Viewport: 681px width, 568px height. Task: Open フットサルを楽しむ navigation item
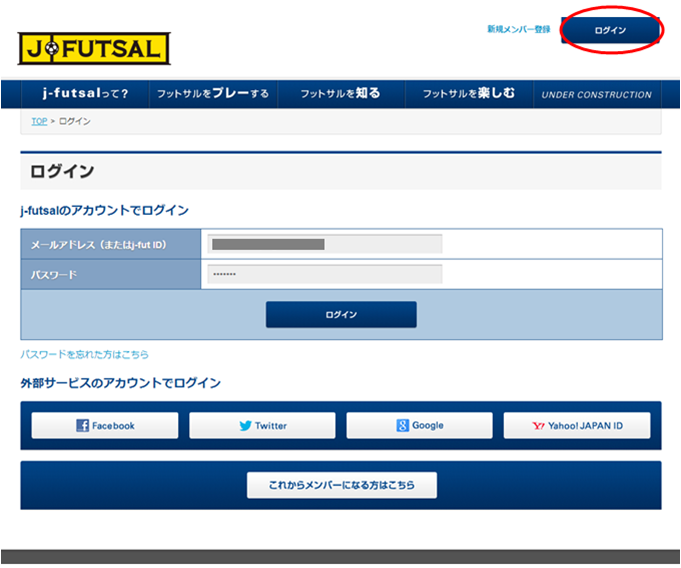468,94
